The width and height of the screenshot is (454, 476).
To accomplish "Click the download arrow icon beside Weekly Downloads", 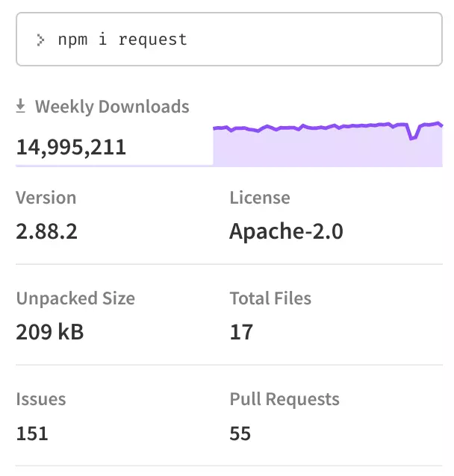I will 22,107.
